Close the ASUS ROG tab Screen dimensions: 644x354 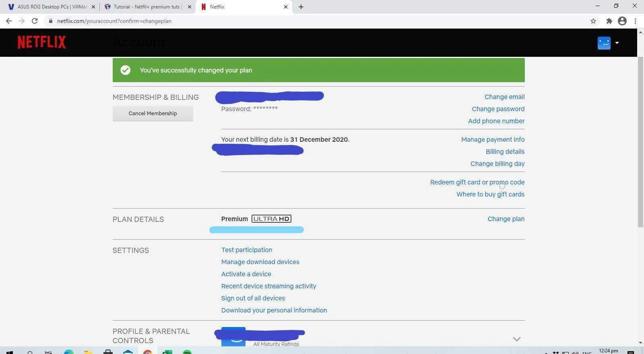point(93,7)
